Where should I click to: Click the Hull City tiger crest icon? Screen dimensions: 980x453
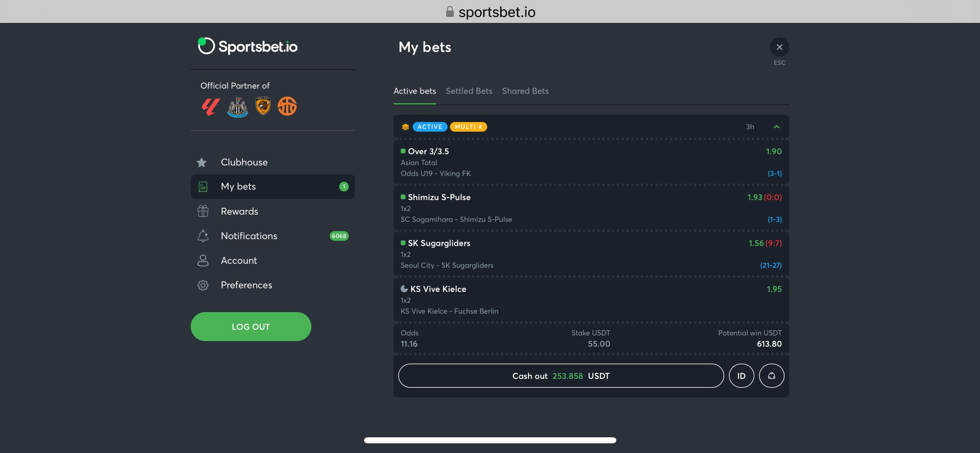[263, 106]
